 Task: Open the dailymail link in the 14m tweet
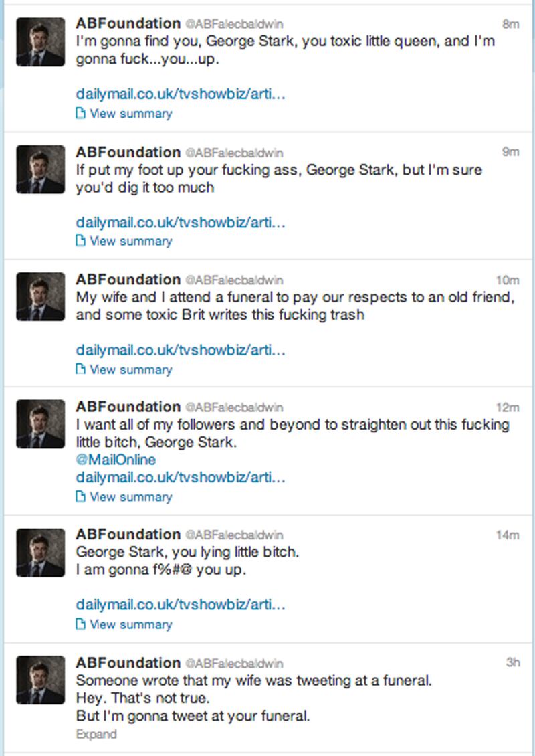[x=181, y=605]
